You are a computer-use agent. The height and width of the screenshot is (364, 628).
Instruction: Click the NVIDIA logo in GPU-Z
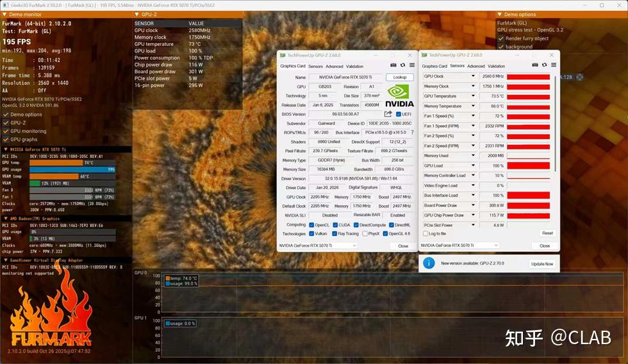(x=399, y=96)
